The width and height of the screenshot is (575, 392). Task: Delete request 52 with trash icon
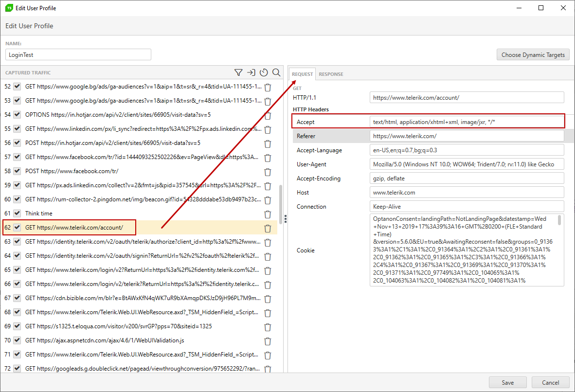268,87
